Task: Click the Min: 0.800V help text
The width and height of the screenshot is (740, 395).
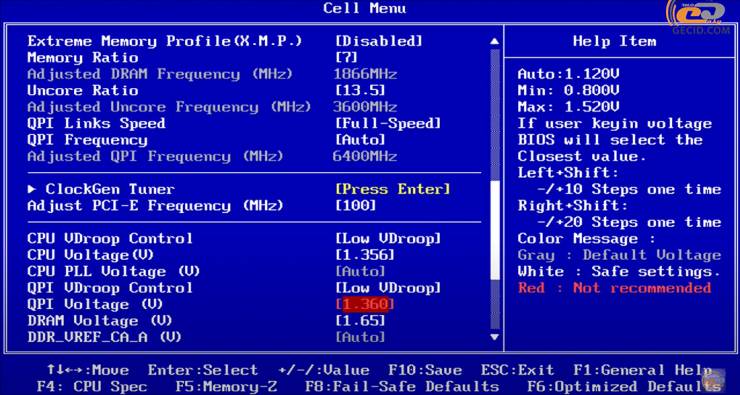Action: [x=569, y=91]
